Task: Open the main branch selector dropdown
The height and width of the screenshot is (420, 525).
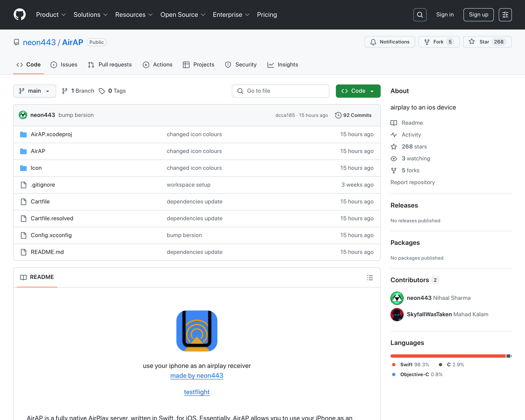Action: coord(34,91)
